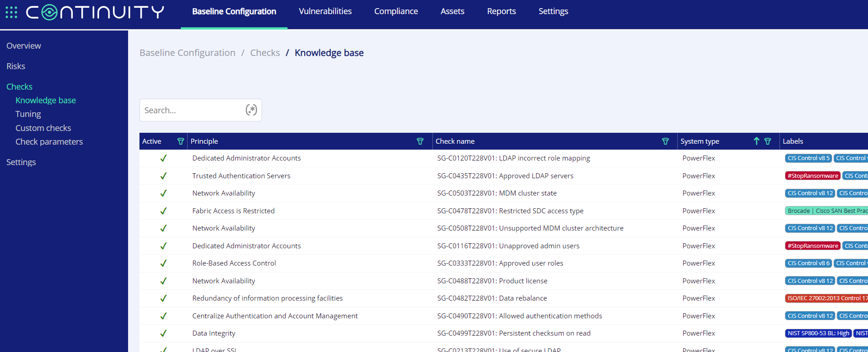Select 'SG-C0503T228V01: MDM cluster state' check
This screenshot has height=352, width=868.
[x=497, y=193]
